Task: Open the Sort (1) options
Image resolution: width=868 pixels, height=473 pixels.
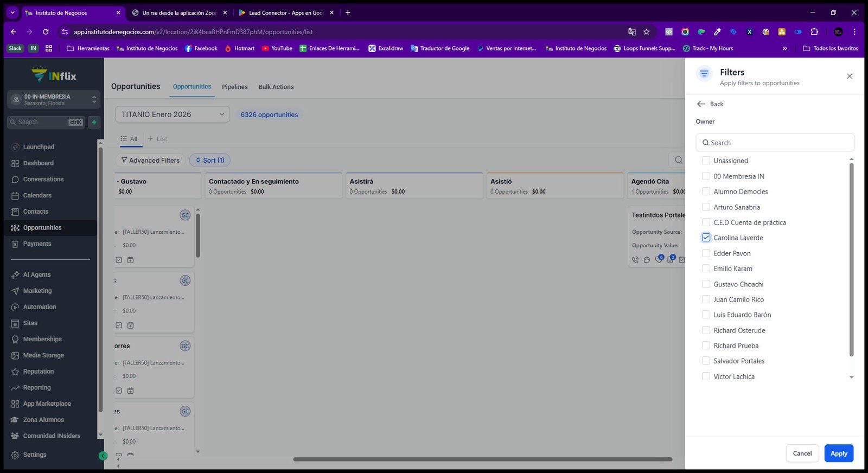Action: pos(210,160)
